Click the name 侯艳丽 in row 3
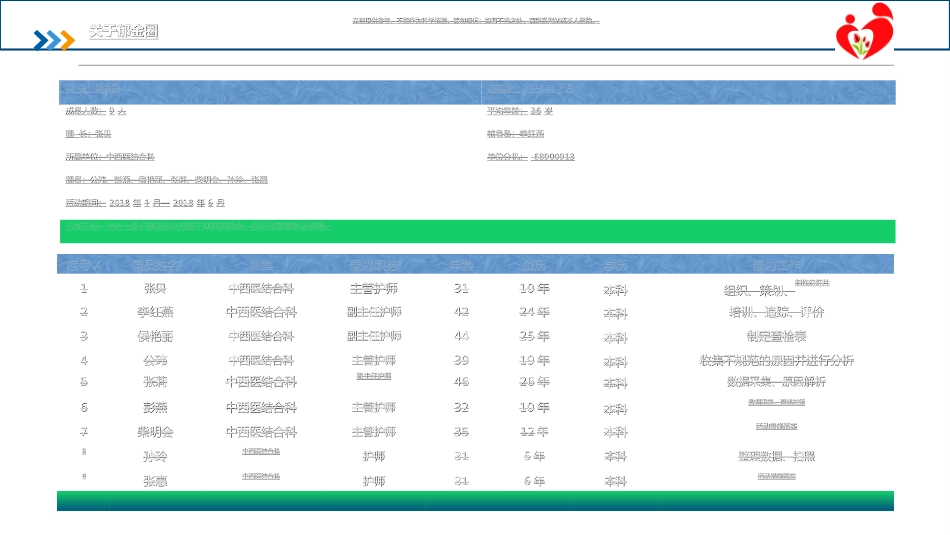Image resolution: width=950 pixels, height=535 pixels. 155,336
